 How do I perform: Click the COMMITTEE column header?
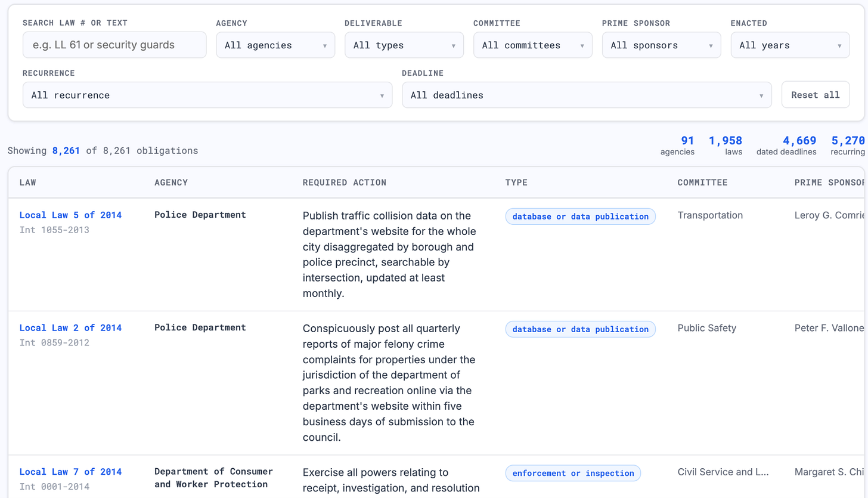pyautogui.click(x=703, y=182)
